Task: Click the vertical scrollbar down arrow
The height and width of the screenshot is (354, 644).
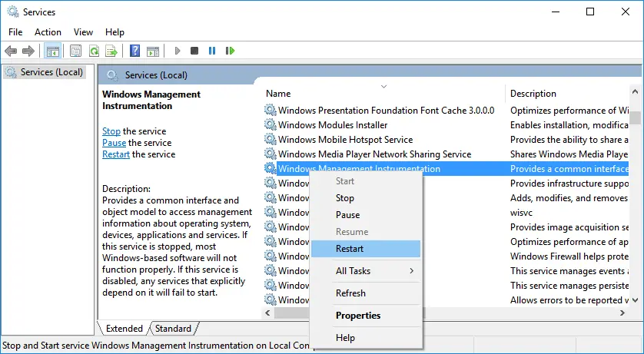Action: click(x=635, y=300)
